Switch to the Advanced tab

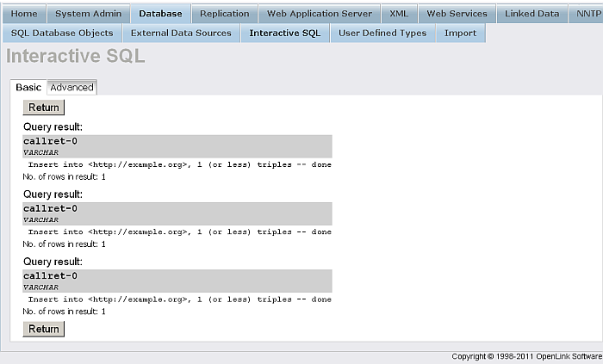tap(71, 88)
